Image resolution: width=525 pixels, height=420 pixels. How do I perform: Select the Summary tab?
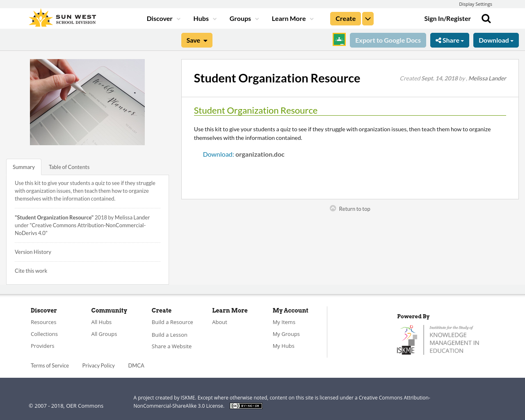[x=23, y=167]
